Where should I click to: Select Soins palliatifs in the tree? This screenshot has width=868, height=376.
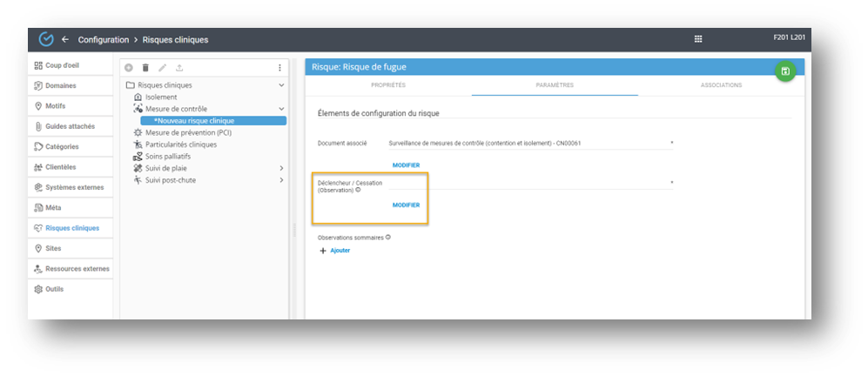(x=168, y=157)
